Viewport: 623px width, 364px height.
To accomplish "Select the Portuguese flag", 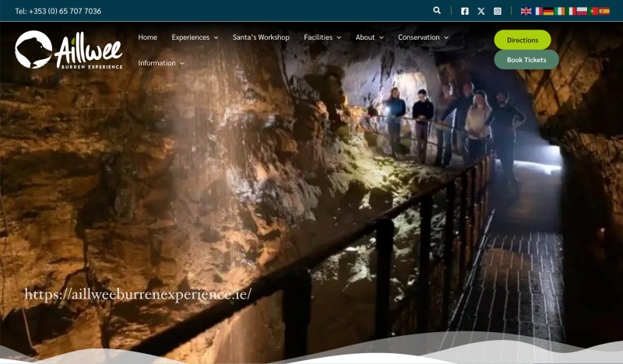I will point(593,11).
